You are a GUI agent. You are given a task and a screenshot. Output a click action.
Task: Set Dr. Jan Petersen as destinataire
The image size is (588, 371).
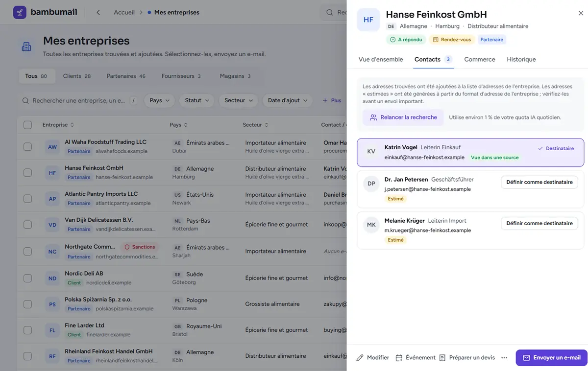539,182
